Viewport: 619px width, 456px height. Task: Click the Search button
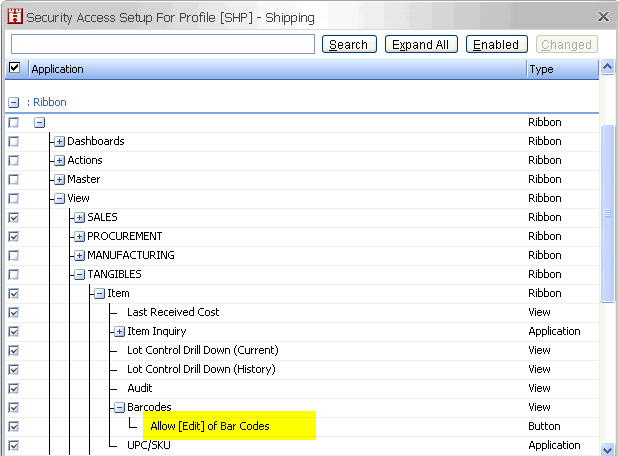(x=348, y=45)
